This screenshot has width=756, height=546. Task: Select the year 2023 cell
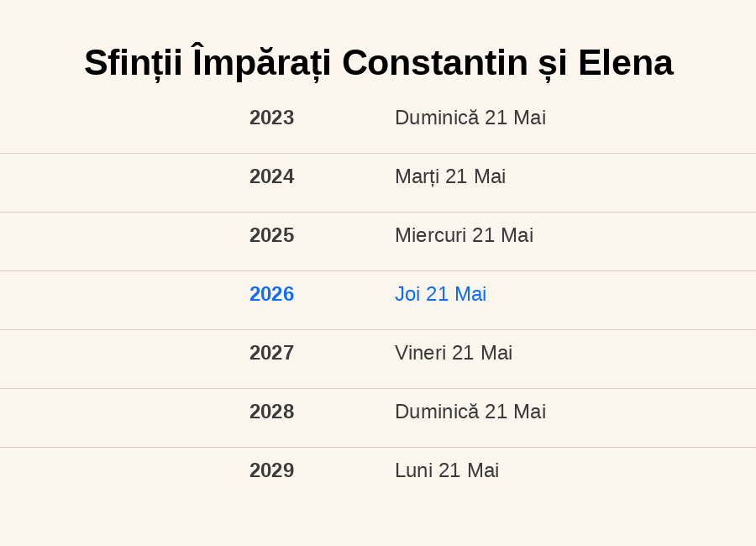tap(271, 118)
